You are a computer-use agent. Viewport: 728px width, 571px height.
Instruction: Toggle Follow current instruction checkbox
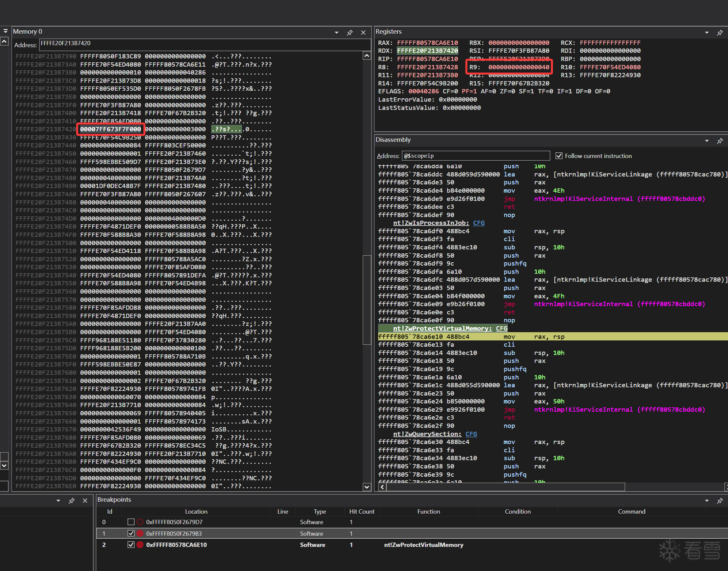tap(559, 156)
